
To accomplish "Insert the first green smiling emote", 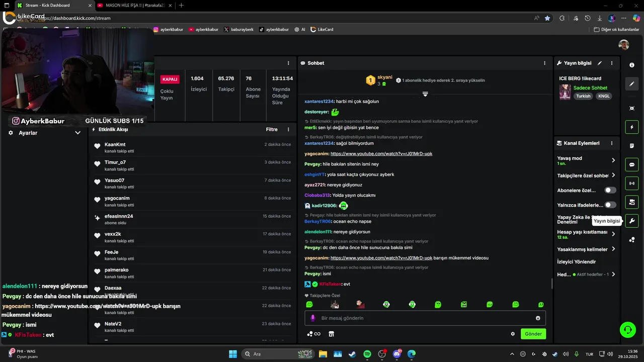I will pyautogui.click(x=309, y=304).
